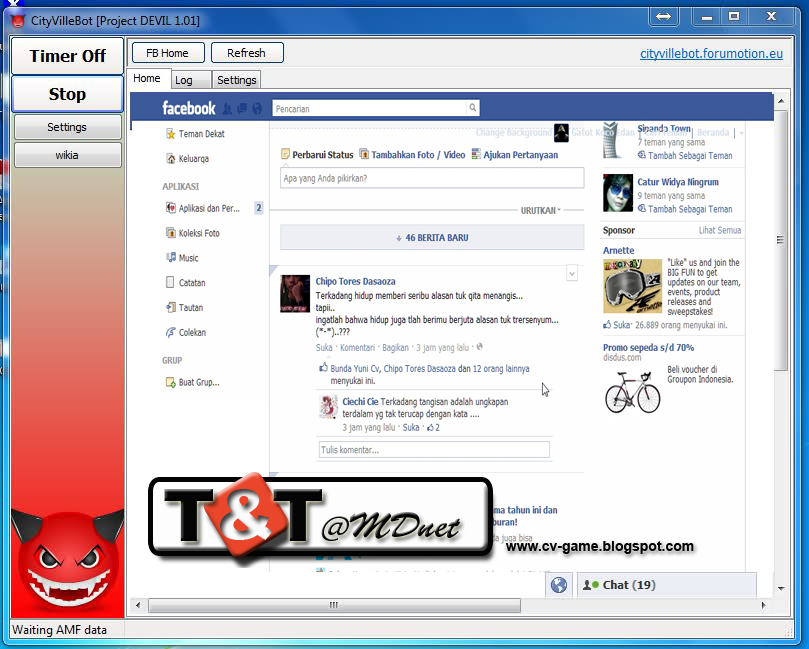Open Catur Widya Ningrum profile link
809x649 pixels.
click(x=678, y=182)
